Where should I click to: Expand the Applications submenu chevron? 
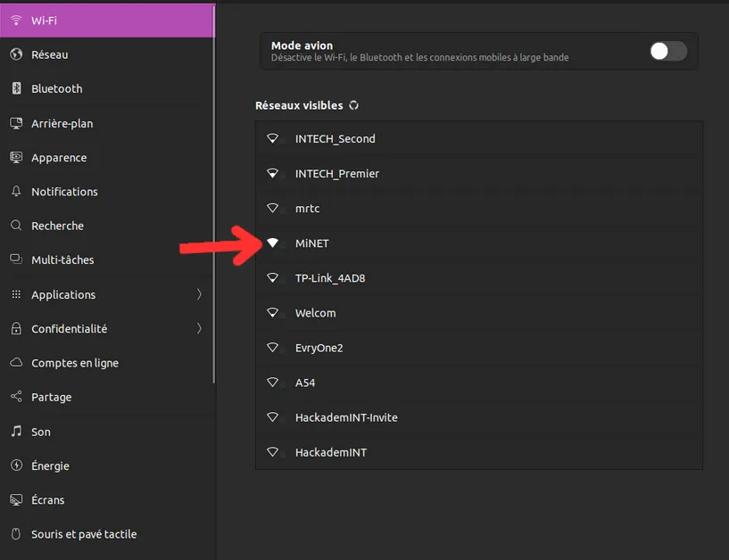pyautogui.click(x=199, y=294)
